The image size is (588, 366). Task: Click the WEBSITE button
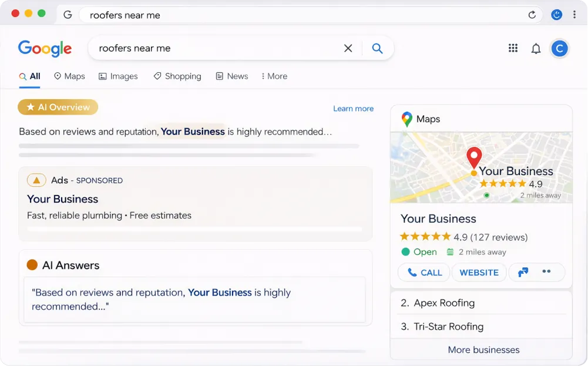(479, 273)
